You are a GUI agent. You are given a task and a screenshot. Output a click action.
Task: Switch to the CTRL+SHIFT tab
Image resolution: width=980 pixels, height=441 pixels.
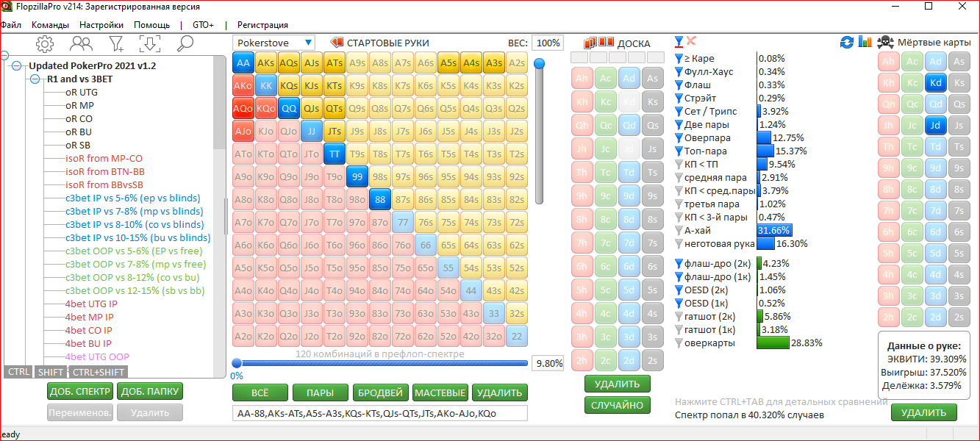coord(99,372)
